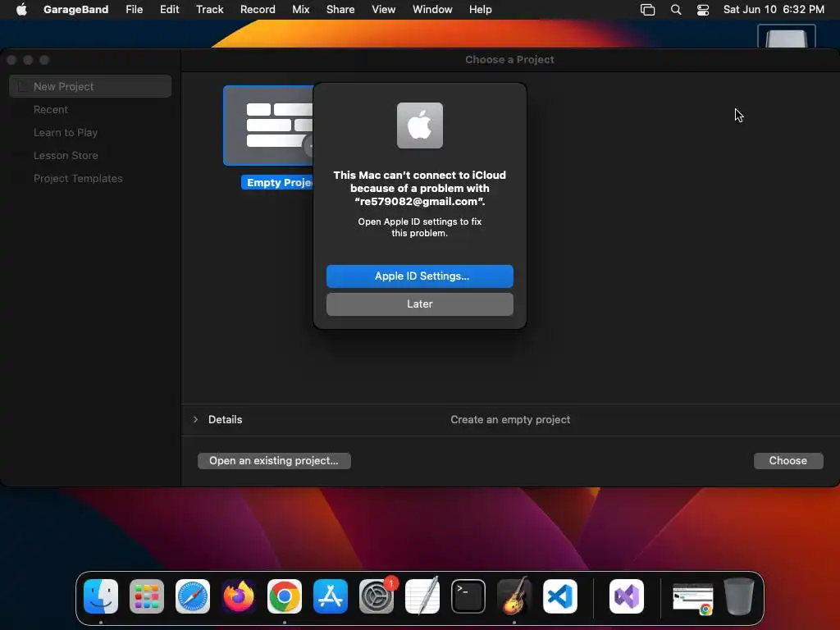The width and height of the screenshot is (840, 630).
Task: Click the Details label
Action: click(225, 419)
